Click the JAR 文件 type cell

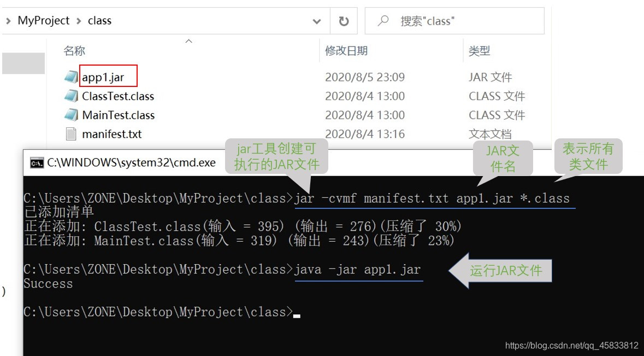491,77
